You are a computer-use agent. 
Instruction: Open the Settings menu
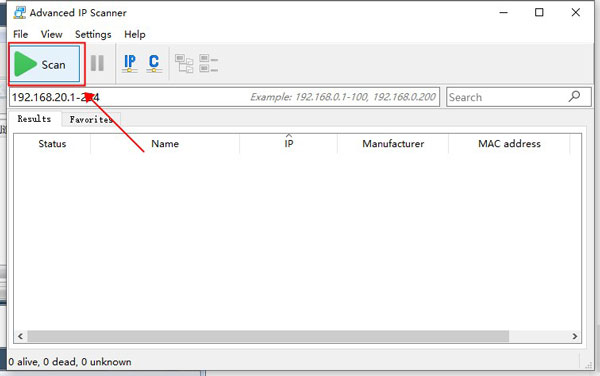click(x=93, y=34)
